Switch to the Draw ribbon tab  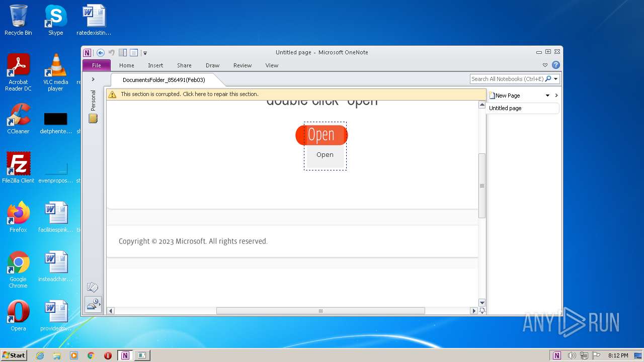212,65
